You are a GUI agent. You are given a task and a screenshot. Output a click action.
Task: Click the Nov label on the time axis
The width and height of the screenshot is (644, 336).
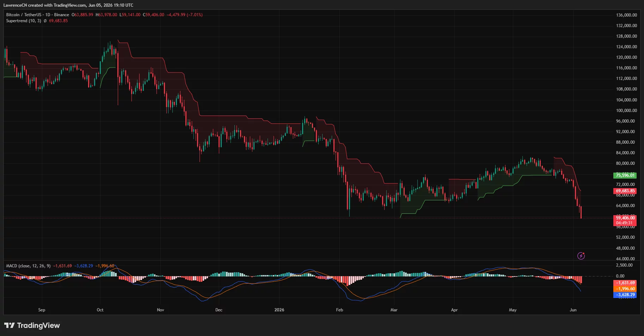[160, 310]
